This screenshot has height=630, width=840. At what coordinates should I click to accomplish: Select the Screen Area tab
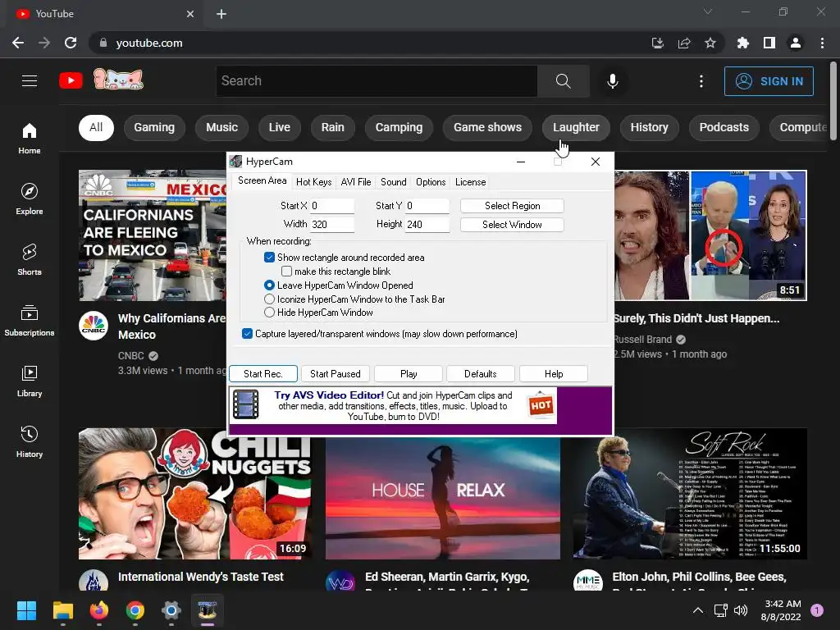click(262, 181)
